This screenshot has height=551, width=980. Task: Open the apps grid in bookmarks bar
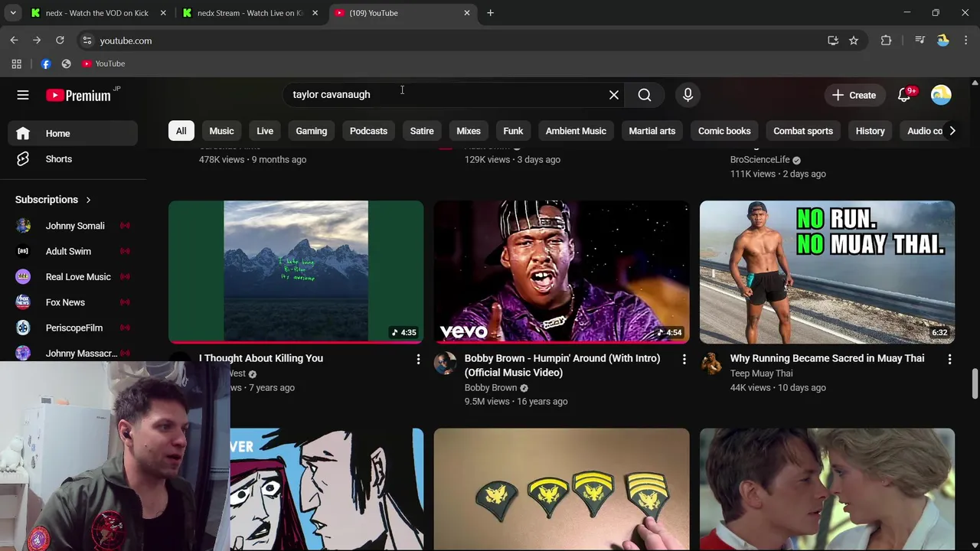[16, 64]
